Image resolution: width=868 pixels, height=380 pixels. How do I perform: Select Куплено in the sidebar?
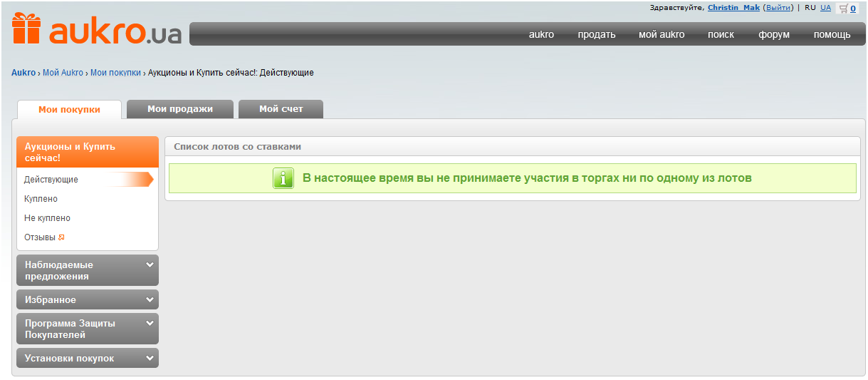[41, 199]
